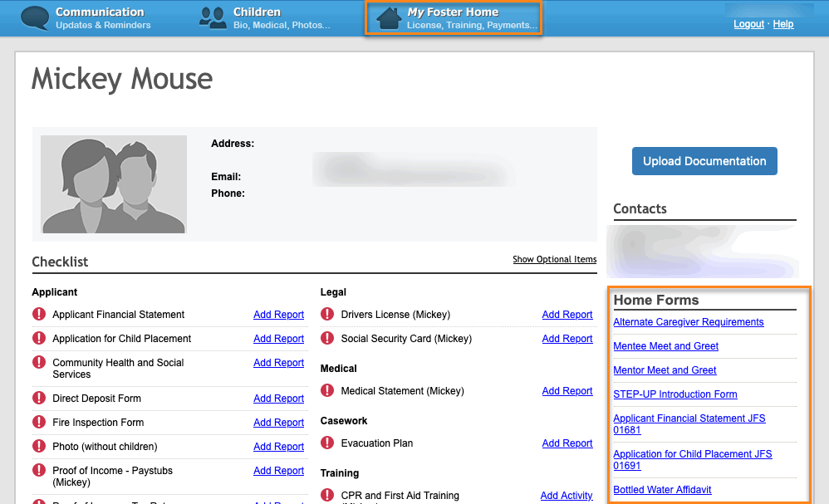Click red alert icon beside Fire Inspection Form

(39, 422)
